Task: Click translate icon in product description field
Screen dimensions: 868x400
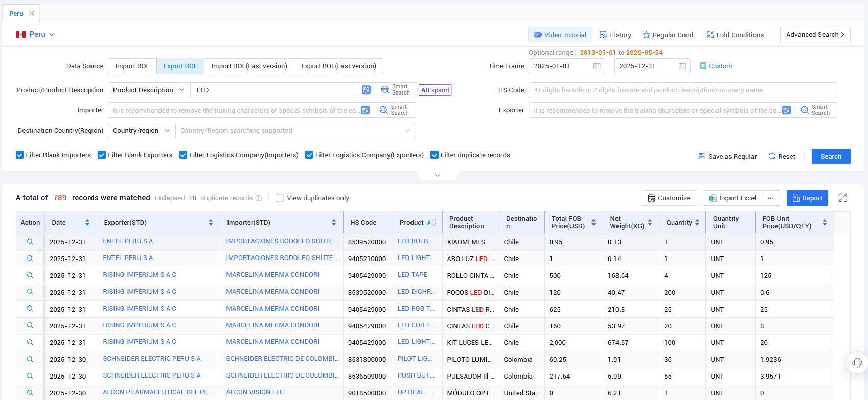Action: [x=366, y=90]
